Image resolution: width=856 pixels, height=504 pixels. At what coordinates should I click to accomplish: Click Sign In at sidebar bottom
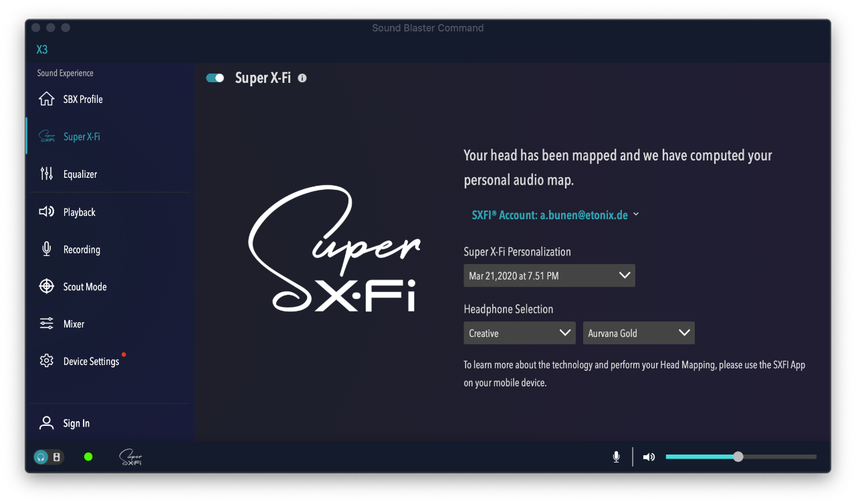point(76,423)
